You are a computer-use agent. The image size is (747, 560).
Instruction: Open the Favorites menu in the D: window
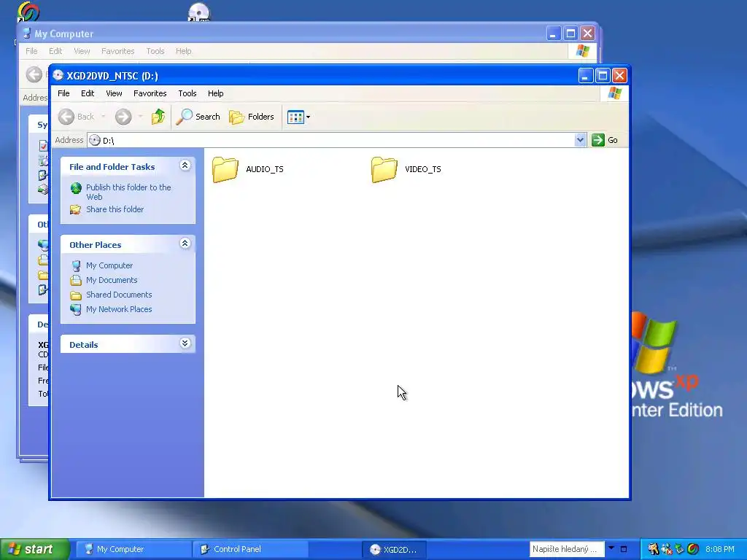[150, 93]
